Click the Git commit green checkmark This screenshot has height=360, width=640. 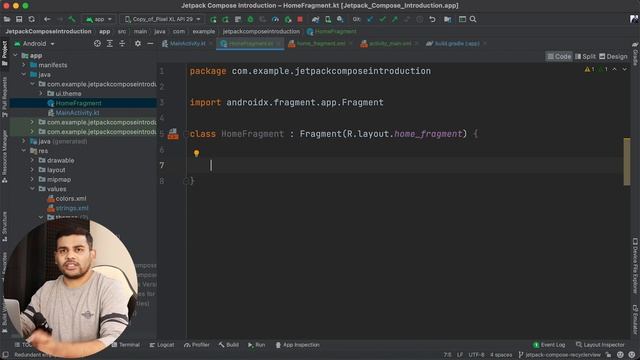382,19
